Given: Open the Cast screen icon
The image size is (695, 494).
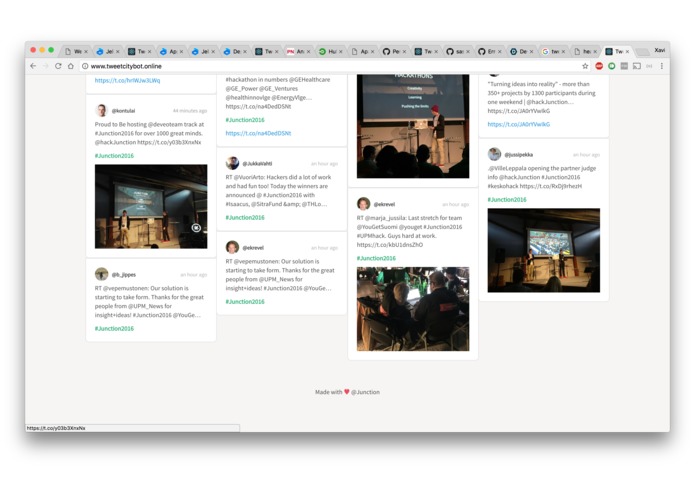Looking at the screenshot, I should pos(637,66).
